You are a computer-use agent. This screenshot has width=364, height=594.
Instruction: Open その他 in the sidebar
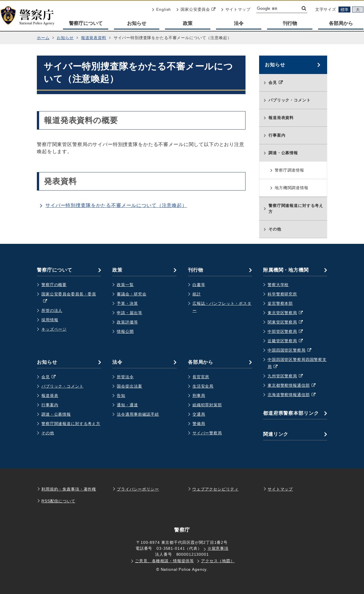click(293, 229)
